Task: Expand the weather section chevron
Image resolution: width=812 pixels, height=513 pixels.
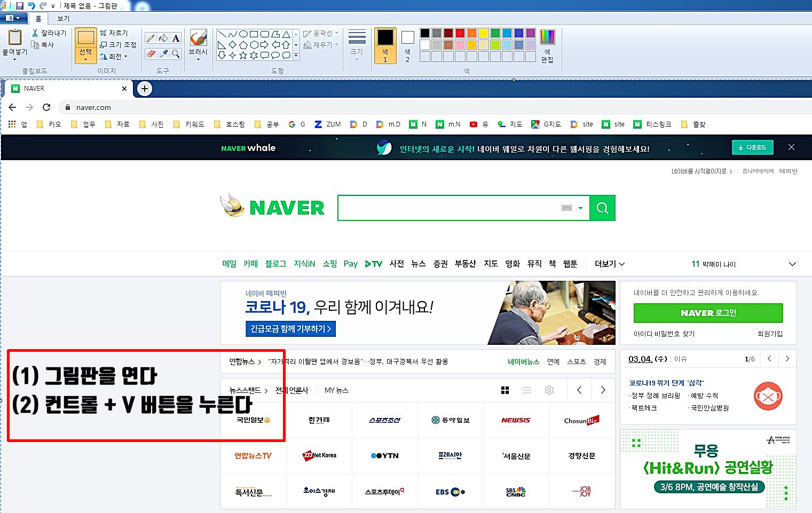Action: [x=792, y=264]
